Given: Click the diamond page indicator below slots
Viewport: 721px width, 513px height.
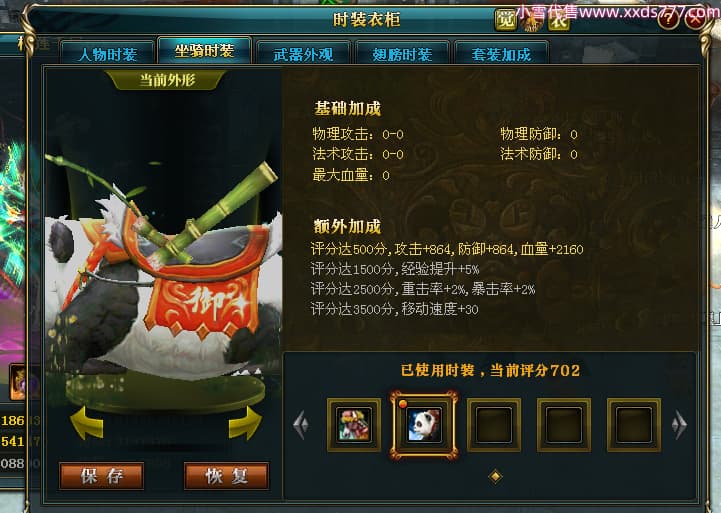Looking at the screenshot, I should [495, 476].
